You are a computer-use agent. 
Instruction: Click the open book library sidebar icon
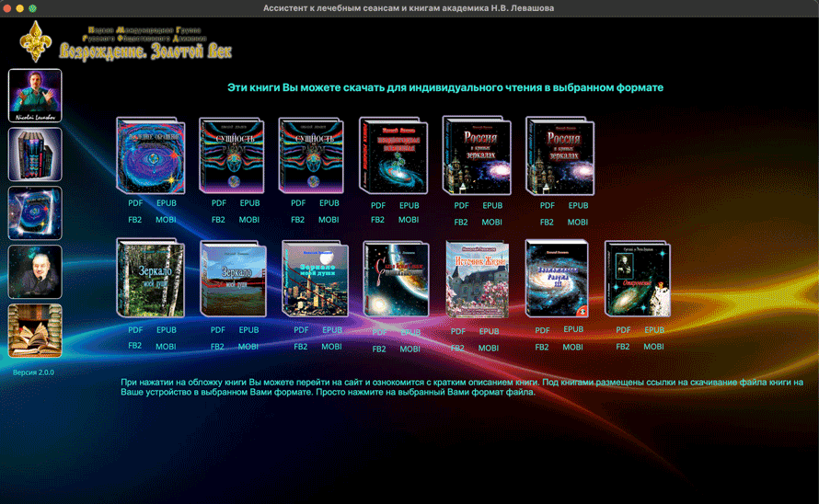coord(35,330)
